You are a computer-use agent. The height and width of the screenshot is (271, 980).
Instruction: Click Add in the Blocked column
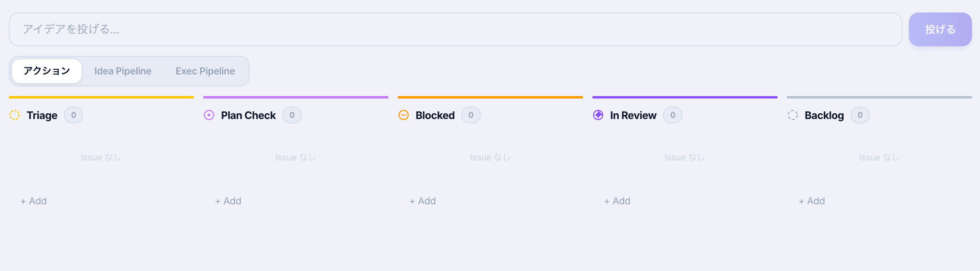coord(423,201)
